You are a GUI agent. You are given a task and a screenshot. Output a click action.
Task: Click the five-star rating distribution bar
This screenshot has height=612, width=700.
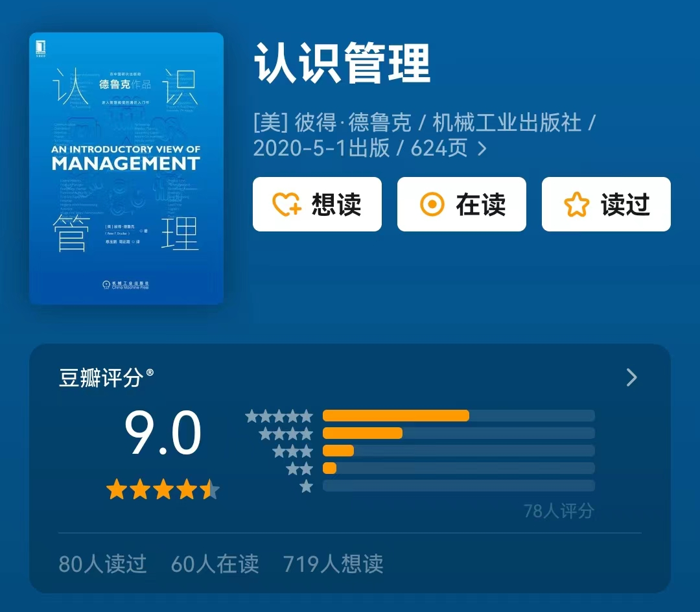pos(459,416)
